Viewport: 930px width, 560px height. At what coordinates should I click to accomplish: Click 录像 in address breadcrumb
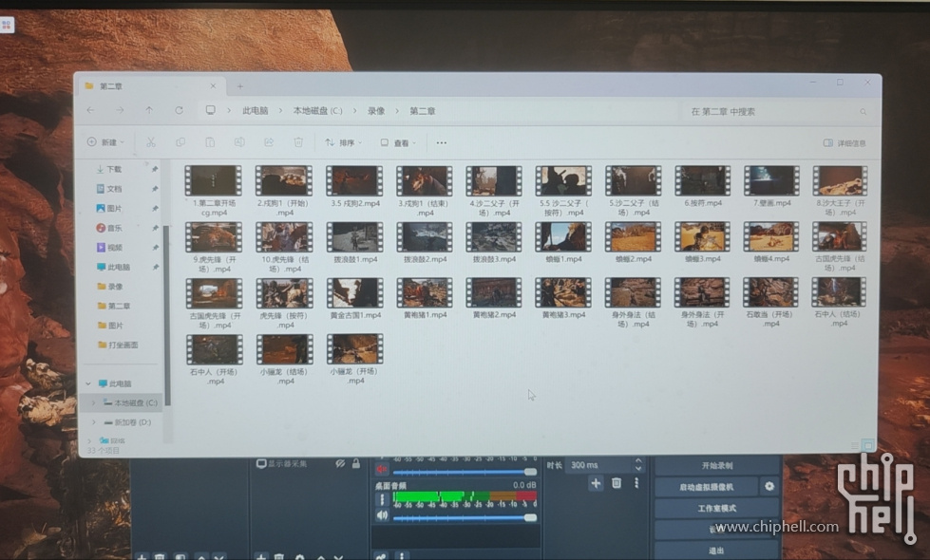click(376, 111)
